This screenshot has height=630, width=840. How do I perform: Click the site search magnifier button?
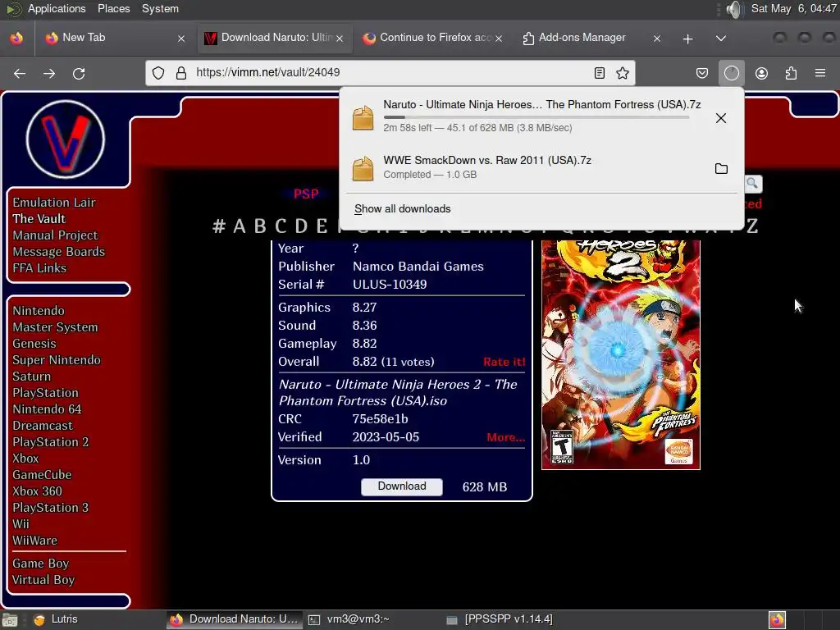click(x=752, y=184)
